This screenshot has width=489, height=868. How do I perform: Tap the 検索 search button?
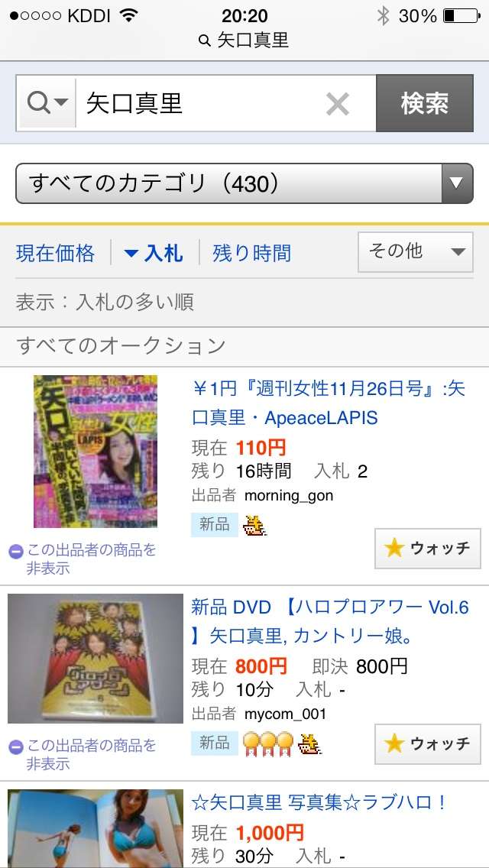coord(425,103)
